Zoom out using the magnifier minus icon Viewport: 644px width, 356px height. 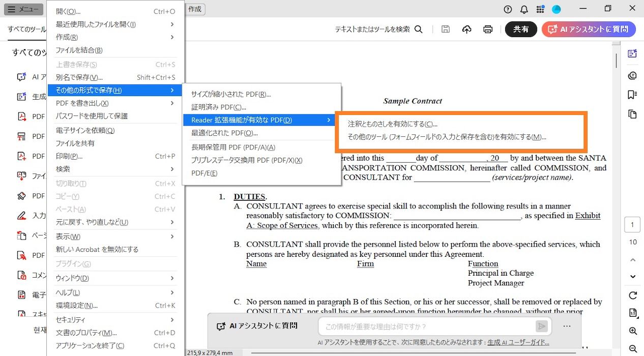632,349
